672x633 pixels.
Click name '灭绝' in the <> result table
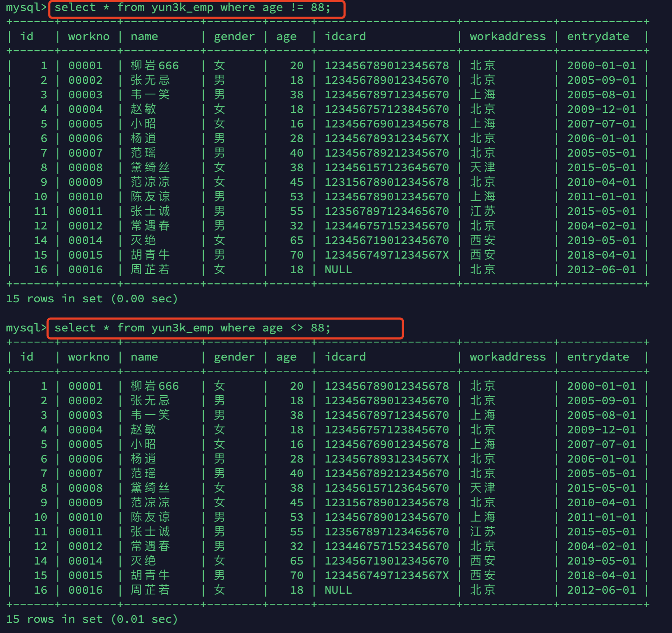click(x=143, y=561)
